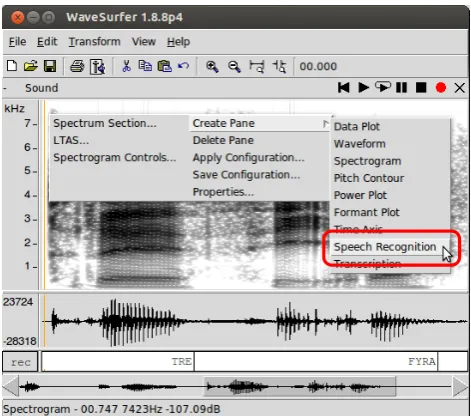This screenshot has height=416, width=471.
Task: Click the waveform pane burst near TRE
Action: (x=140, y=322)
